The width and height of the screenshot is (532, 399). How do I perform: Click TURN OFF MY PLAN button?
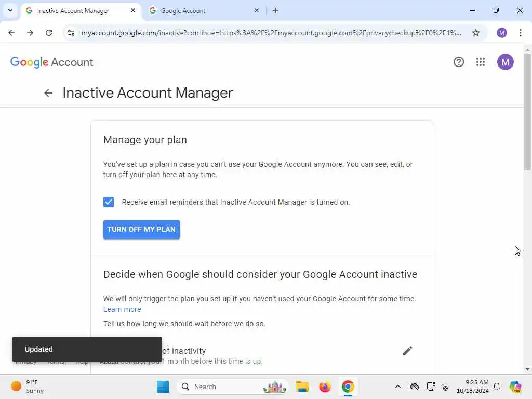(x=141, y=229)
